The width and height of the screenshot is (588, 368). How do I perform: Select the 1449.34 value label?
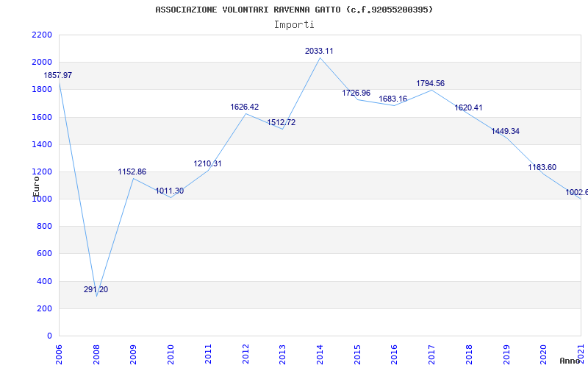point(506,132)
